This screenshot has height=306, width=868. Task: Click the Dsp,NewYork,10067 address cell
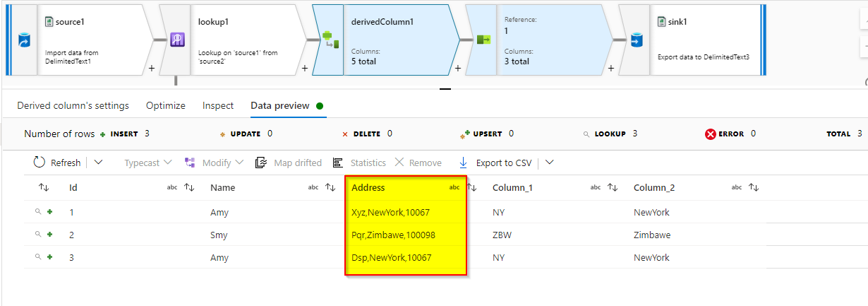click(391, 257)
